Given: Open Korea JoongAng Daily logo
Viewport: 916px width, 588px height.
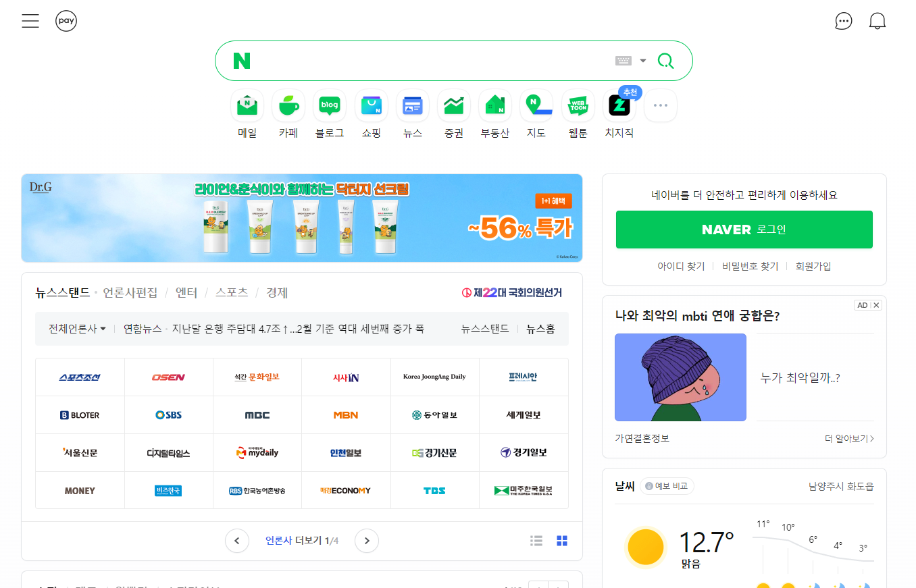Looking at the screenshot, I should click(x=434, y=377).
